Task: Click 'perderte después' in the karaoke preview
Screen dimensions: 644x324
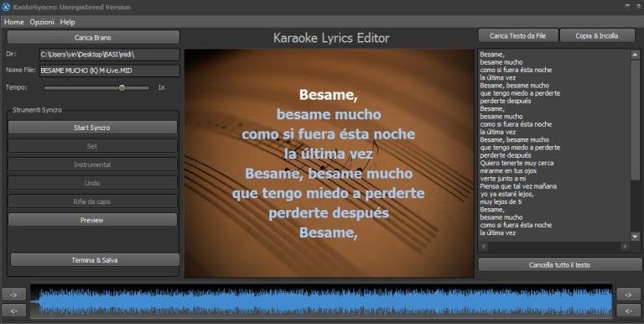Action: [x=329, y=213]
